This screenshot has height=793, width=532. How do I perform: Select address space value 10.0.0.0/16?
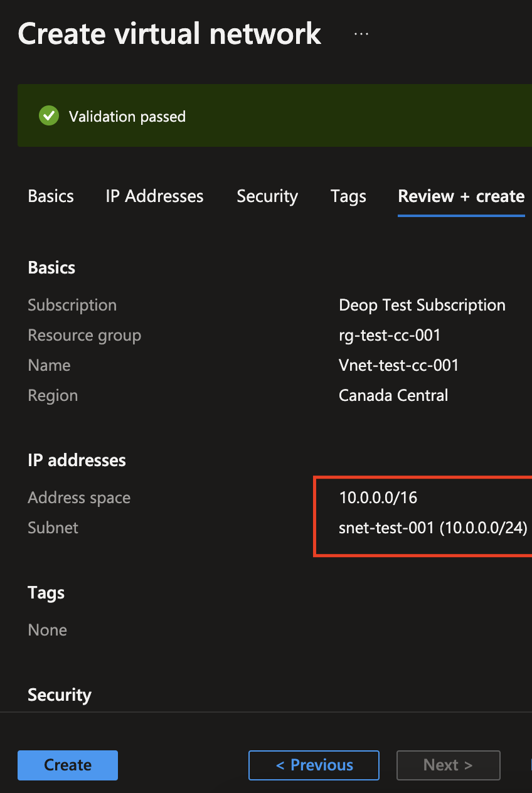(x=378, y=498)
